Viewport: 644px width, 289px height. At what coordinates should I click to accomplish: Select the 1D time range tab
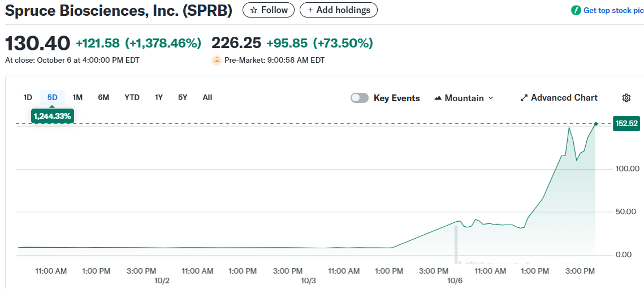[x=28, y=97]
